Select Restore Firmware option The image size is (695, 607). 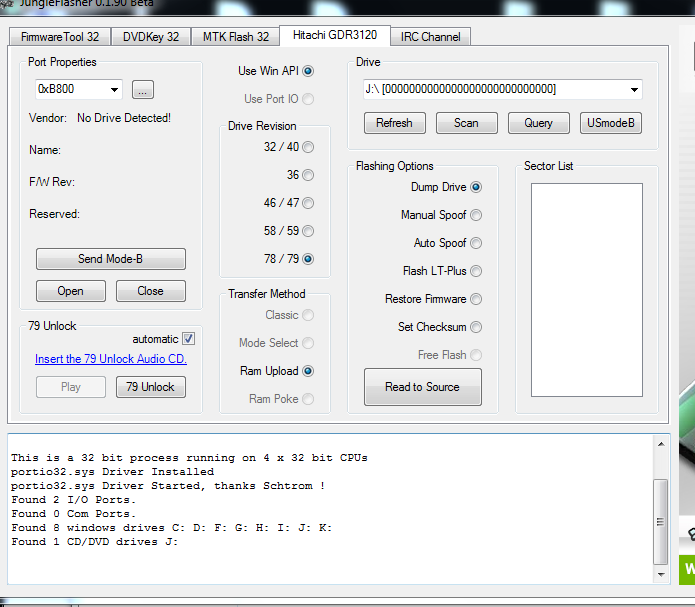click(476, 299)
